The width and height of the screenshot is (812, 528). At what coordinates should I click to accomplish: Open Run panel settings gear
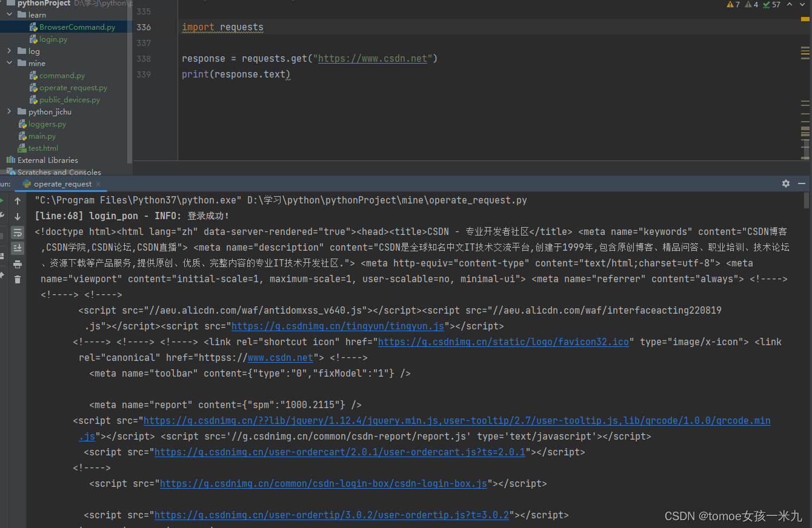pyautogui.click(x=786, y=183)
